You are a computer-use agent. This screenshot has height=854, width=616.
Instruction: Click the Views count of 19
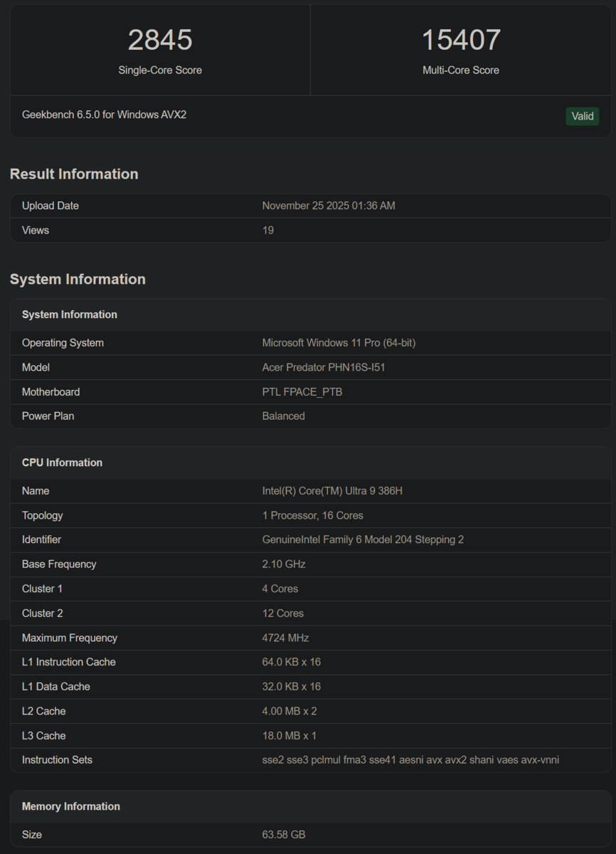pyautogui.click(x=268, y=231)
